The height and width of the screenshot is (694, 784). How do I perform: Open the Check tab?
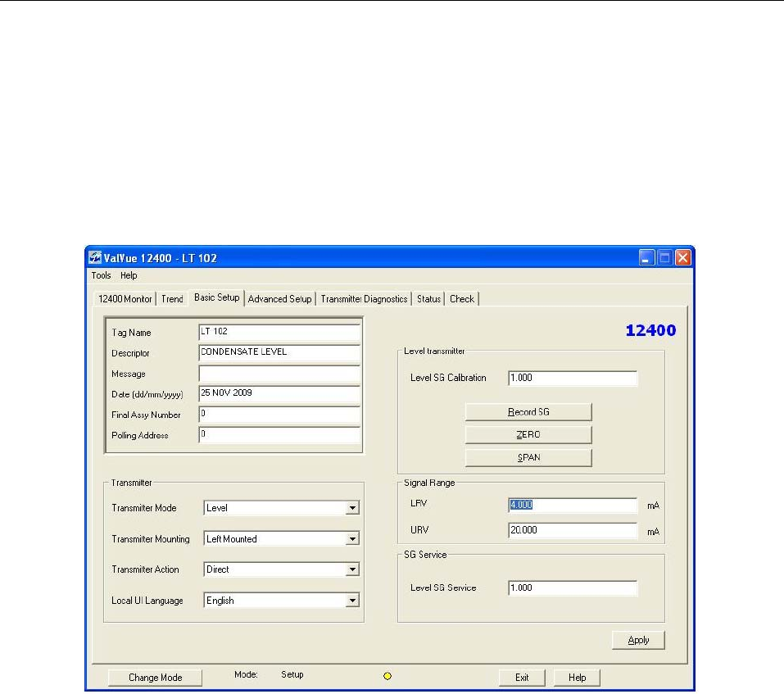click(461, 299)
